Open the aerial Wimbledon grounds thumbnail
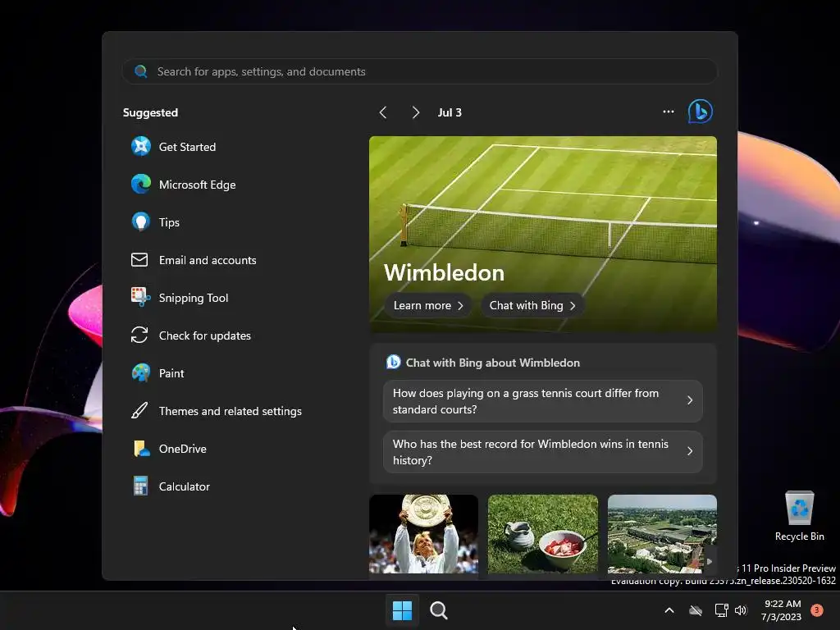The height and width of the screenshot is (630, 840). coord(662,533)
